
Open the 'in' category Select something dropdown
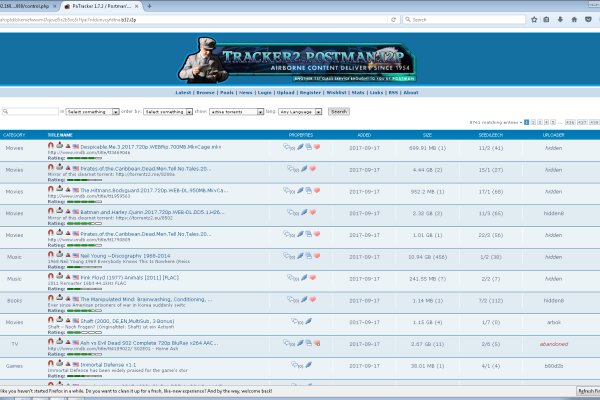(x=92, y=112)
